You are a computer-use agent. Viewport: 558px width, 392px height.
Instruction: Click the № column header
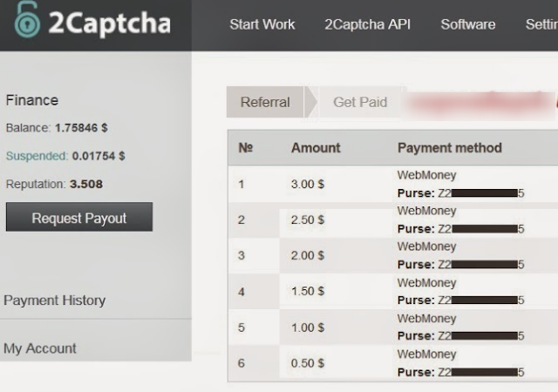246,147
